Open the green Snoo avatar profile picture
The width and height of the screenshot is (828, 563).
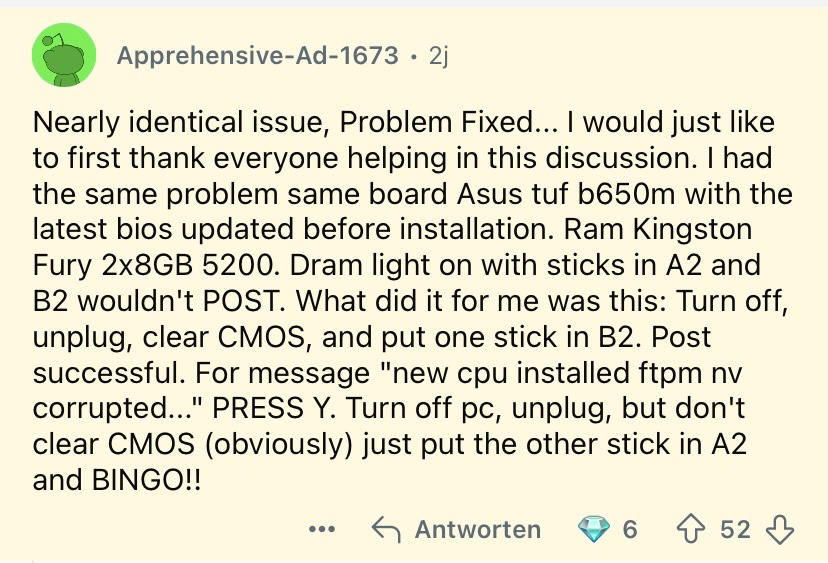point(64,55)
